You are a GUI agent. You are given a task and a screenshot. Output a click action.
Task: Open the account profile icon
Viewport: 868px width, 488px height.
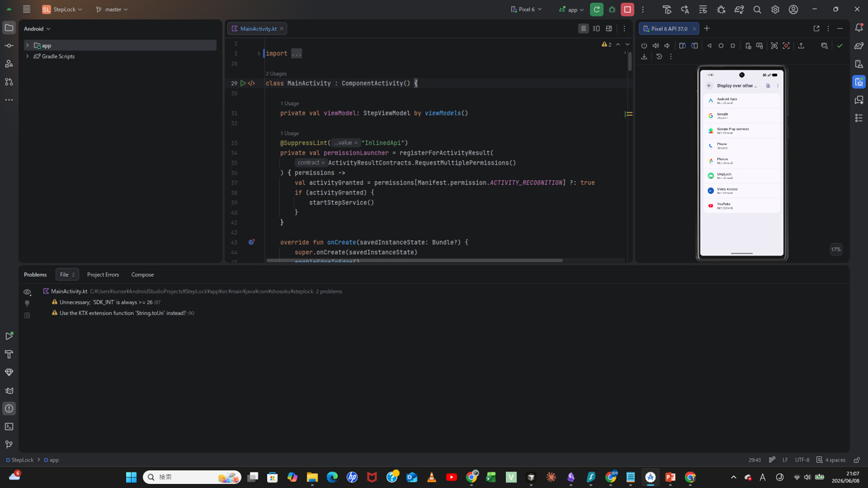coord(793,9)
